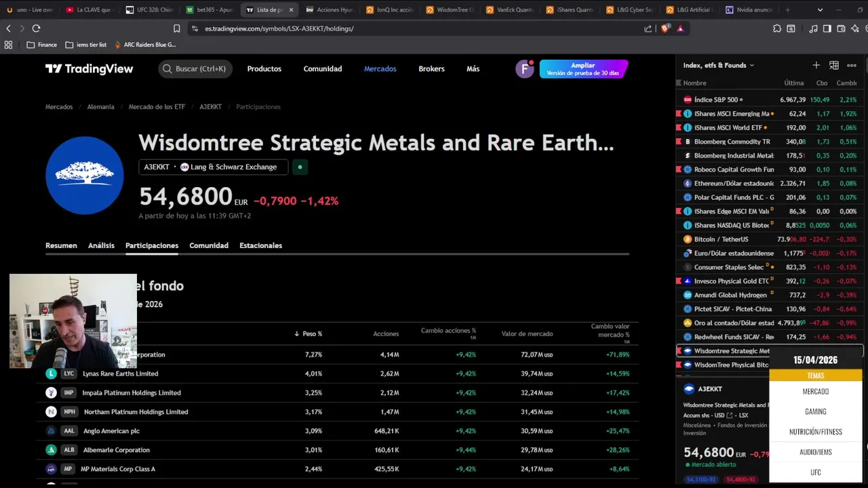Toggle flag on iShares MSCI Emerging Markets row
This screenshot has width=868, height=488.
coord(679,114)
